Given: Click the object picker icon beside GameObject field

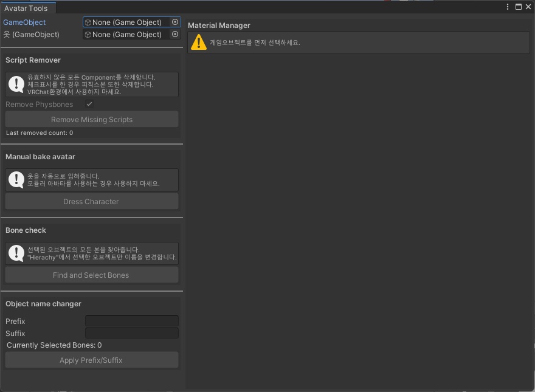Looking at the screenshot, I should (x=175, y=22).
